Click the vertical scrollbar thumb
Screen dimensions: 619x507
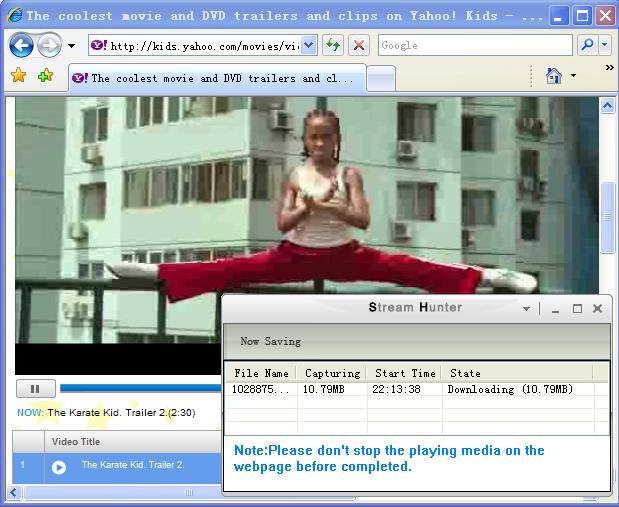pos(607,218)
